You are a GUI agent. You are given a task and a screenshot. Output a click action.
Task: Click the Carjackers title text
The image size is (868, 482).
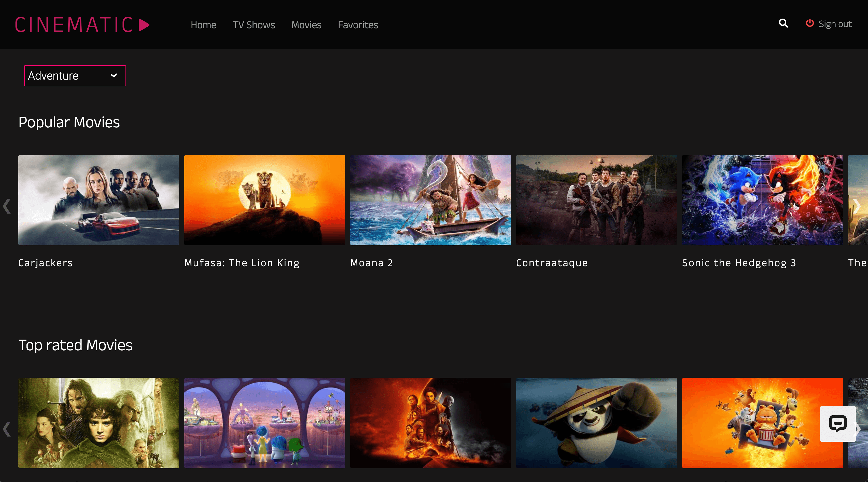coord(46,263)
